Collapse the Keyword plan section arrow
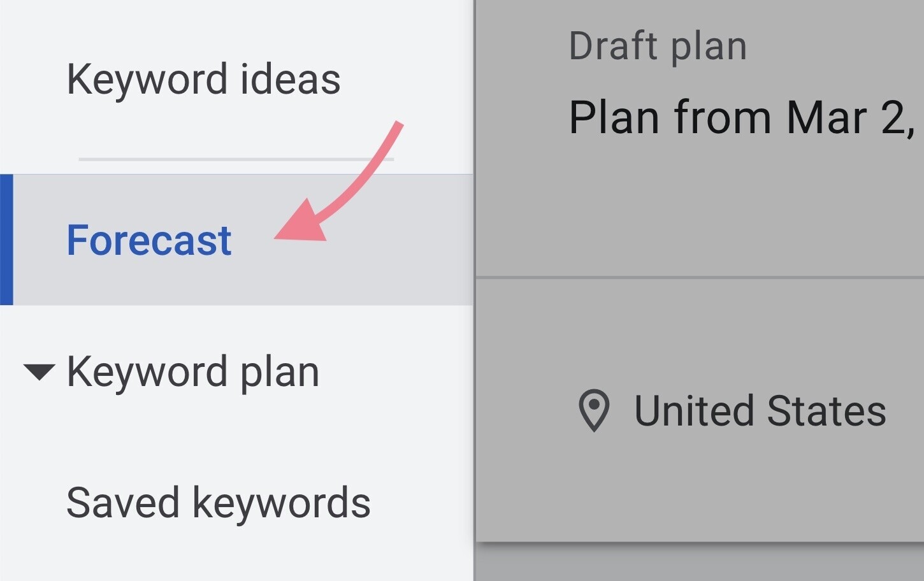 39,371
